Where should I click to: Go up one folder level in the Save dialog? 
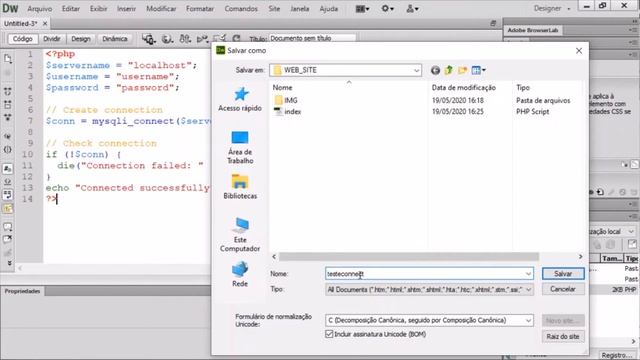click(449, 70)
